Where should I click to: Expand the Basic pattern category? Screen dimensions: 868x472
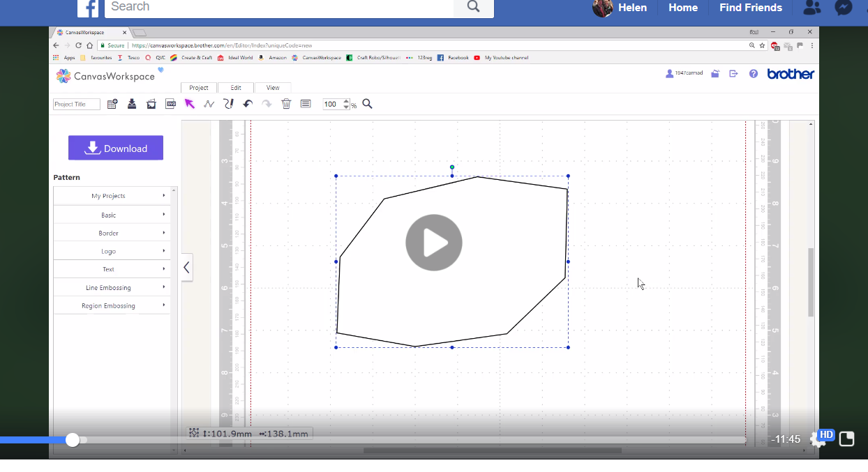tap(112, 215)
